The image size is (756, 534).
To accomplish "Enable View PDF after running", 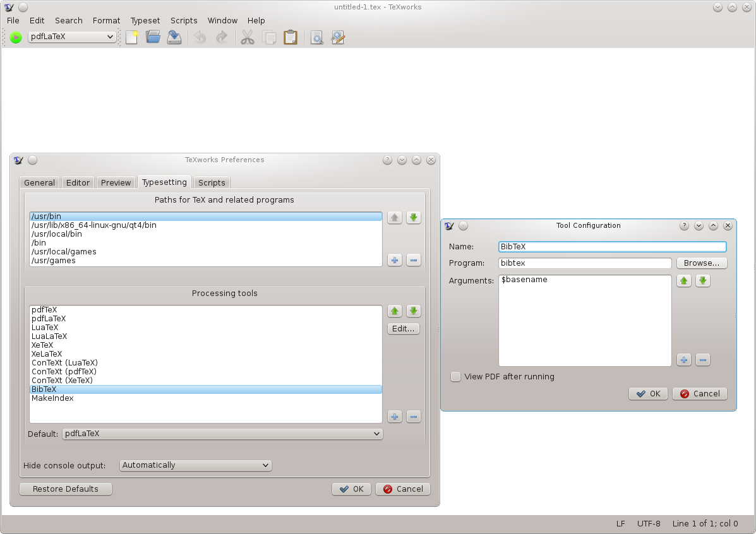I will tap(455, 377).
